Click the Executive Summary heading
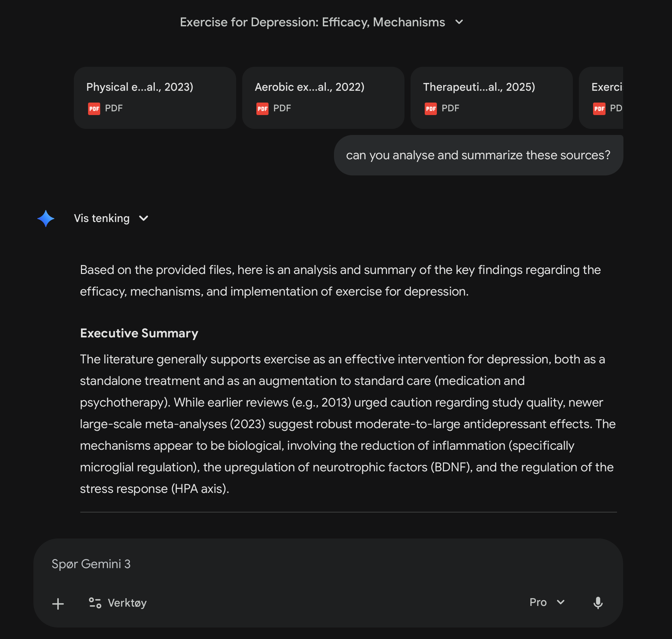 click(x=139, y=333)
